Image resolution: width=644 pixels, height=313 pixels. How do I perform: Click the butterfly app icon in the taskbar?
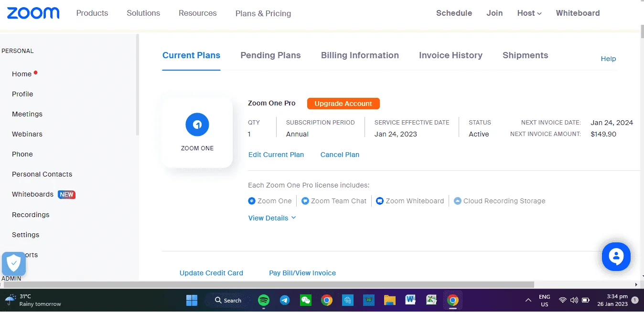click(369, 300)
